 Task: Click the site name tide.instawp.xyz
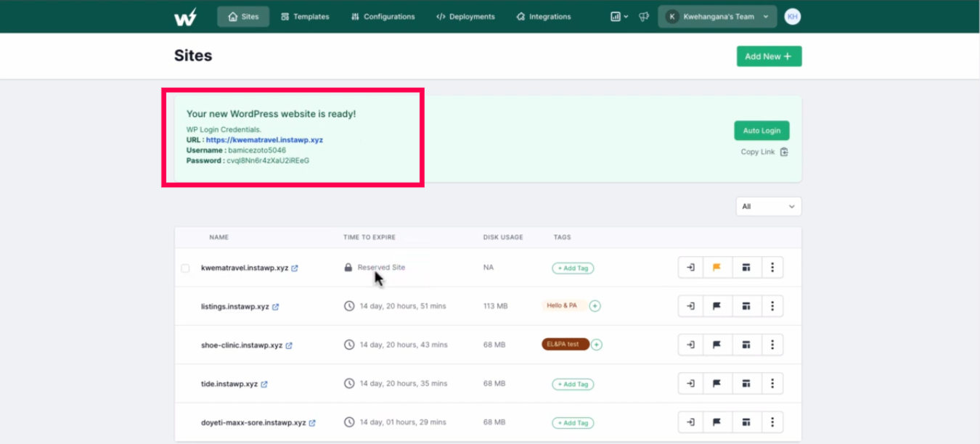click(229, 385)
